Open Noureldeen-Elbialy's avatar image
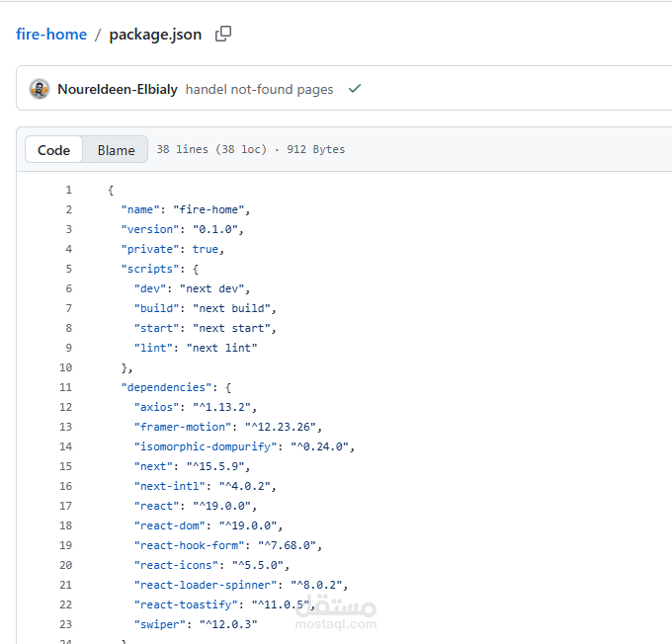 [40, 89]
